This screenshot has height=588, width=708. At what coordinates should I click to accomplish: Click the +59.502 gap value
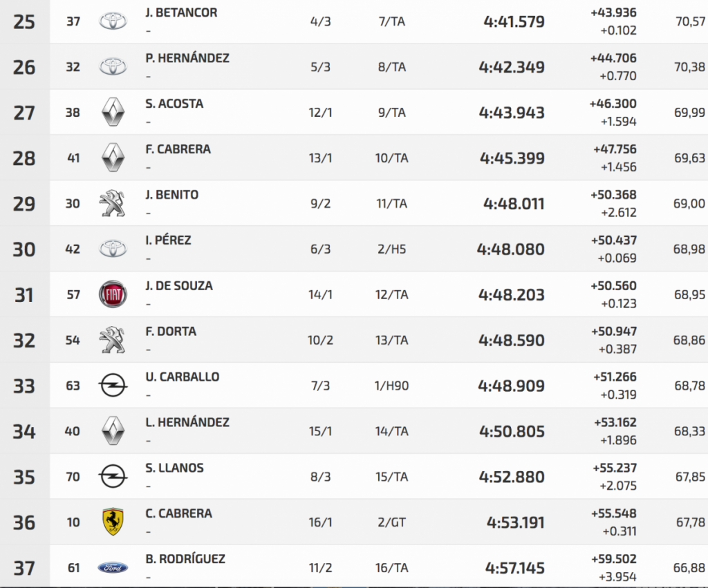tap(614, 559)
